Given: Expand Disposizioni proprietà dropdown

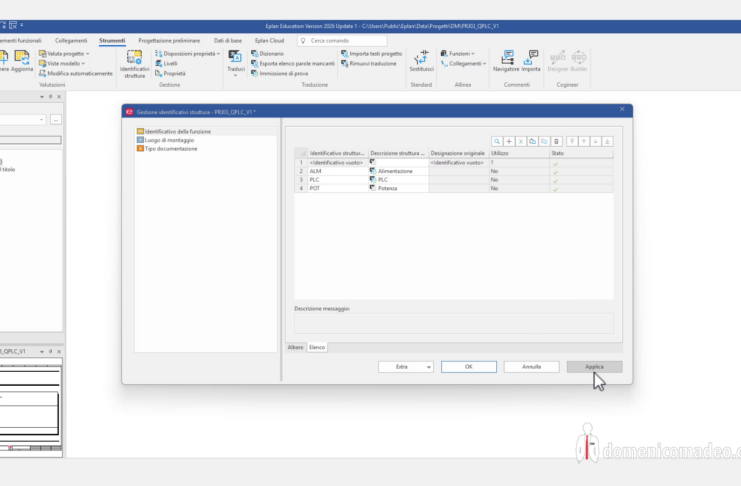Looking at the screenshot, I should click(x=189, y=53).
